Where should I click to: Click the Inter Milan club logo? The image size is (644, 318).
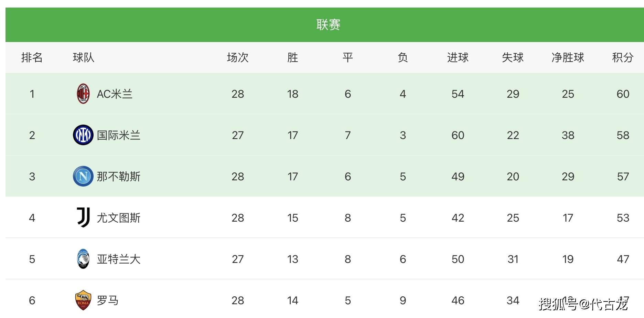(83, 135)
